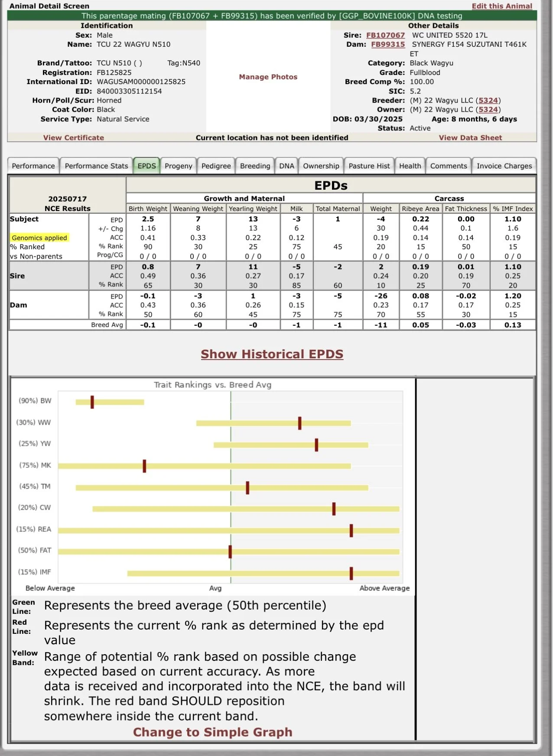The image size is (553, 756).
Task: Click the red IMF rank marker on chart
Action: coord(351,573)
